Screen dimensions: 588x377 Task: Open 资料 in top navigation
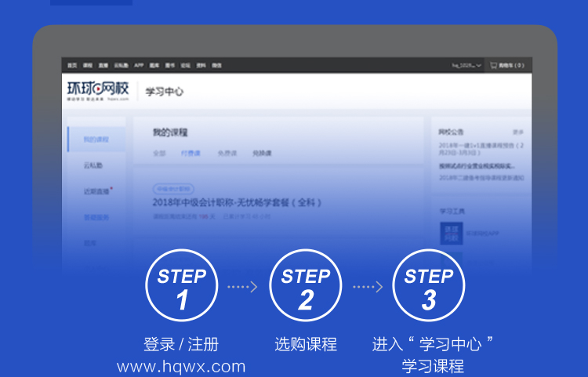pyautogui.click(x=201, y=65)
